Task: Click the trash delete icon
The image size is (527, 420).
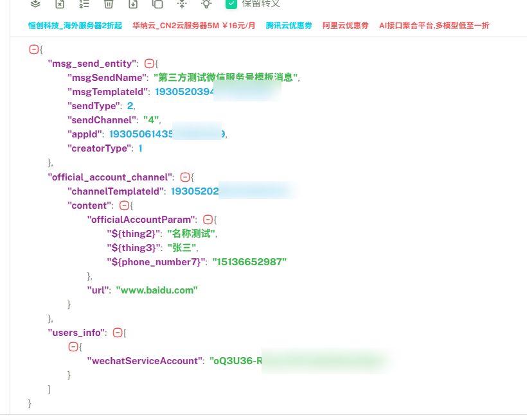Action: (x=109, y=4)
